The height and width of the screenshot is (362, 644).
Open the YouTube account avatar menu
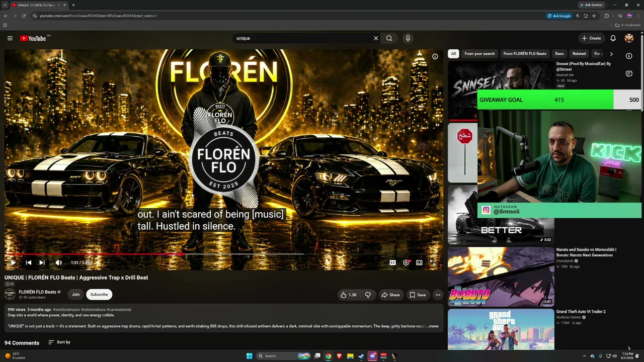[629, 38]
